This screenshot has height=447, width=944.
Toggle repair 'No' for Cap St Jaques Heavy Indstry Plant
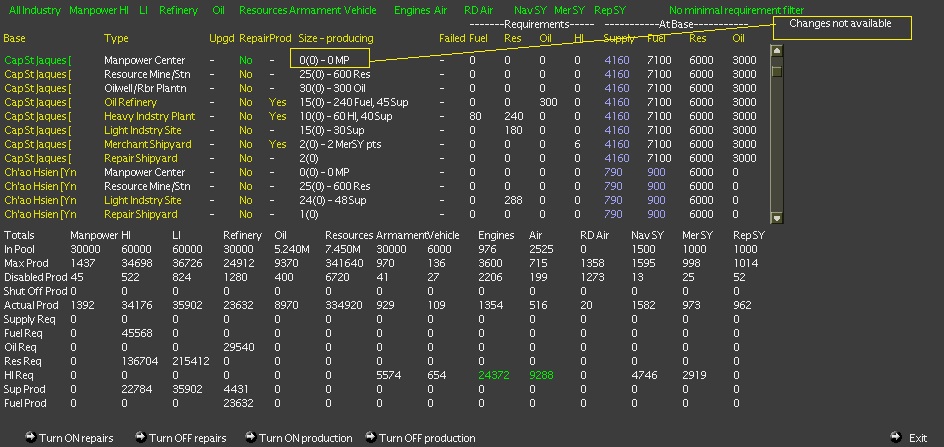click(246, 116)
